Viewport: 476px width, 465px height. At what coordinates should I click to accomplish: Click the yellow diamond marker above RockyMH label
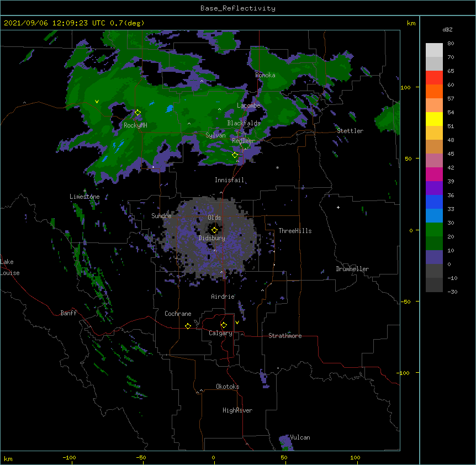(137, 113)
